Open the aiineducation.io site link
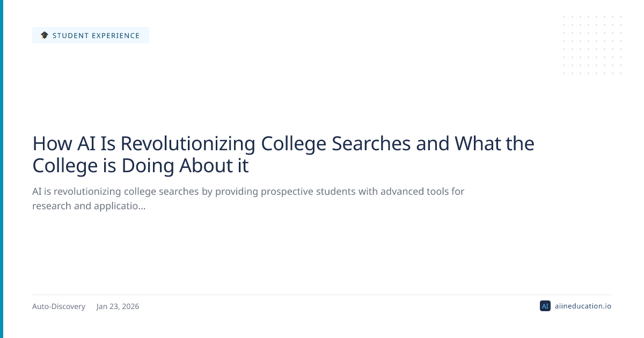 [x=582, y=306]
